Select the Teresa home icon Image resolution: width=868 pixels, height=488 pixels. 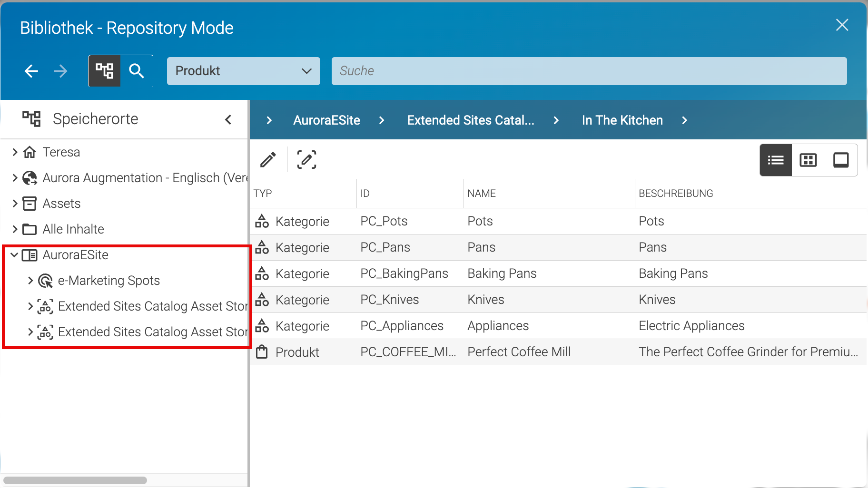[x=30, y=152]
